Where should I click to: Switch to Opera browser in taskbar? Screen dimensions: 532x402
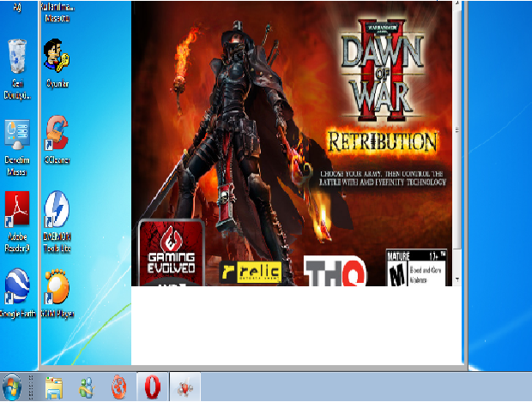pyautogui.click(x=153, y=387)
